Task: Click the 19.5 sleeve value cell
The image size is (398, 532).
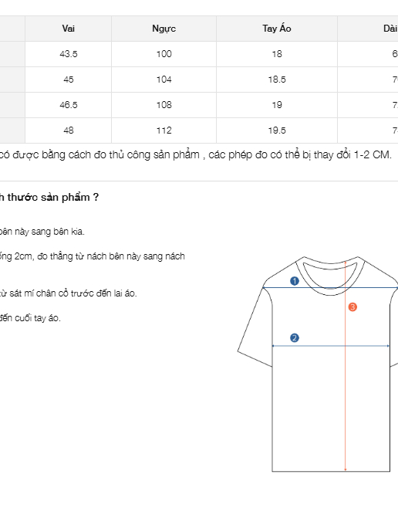Action: [x=277, y=130]
